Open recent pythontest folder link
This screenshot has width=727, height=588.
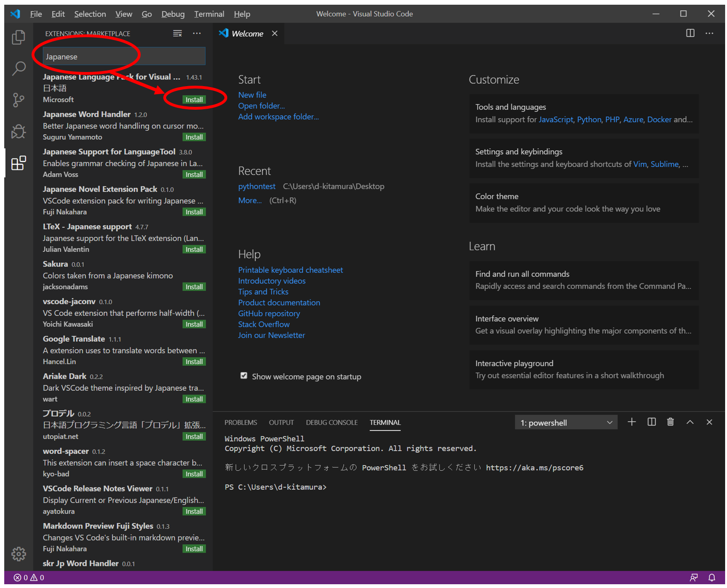[256, 186]
